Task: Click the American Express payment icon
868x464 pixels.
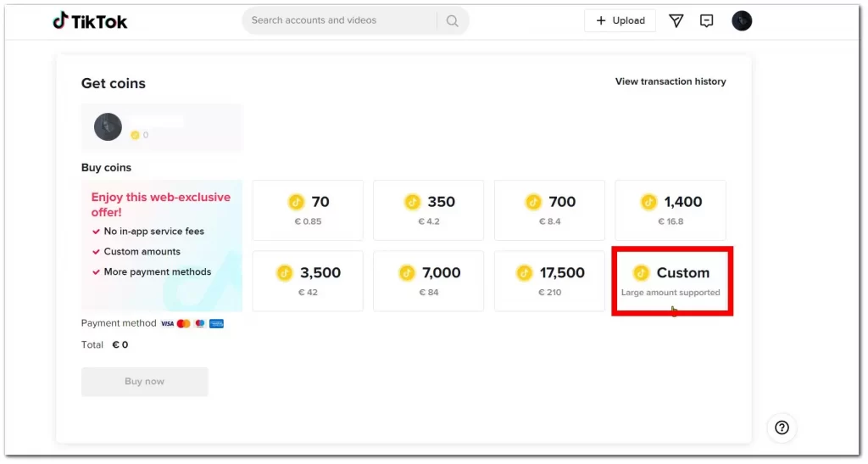Action: tap(216, 324)
